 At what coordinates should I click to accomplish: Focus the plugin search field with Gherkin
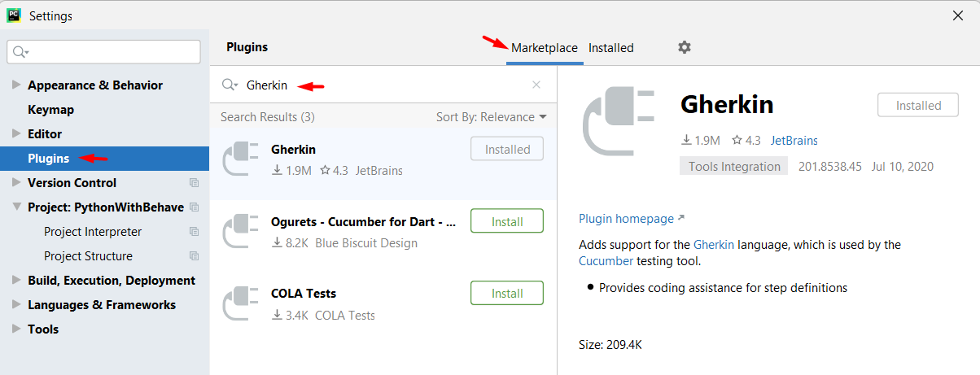(383, 85)
